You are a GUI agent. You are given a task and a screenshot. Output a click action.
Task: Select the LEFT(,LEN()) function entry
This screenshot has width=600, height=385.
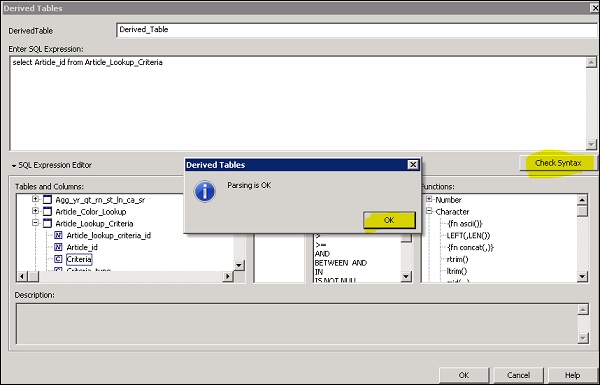coord(468,235)
